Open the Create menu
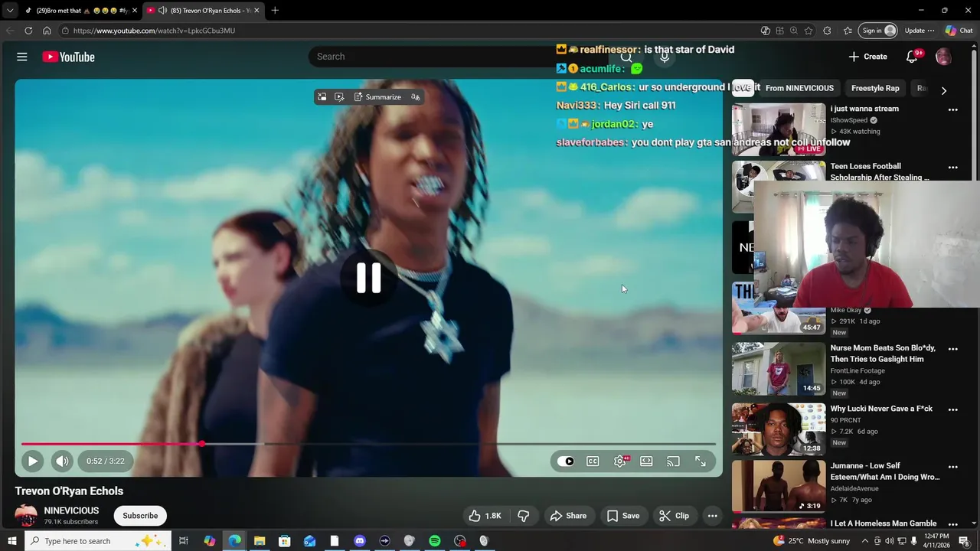Image resolution: width=980 pixels, height=551 pixels. point(867,57)
